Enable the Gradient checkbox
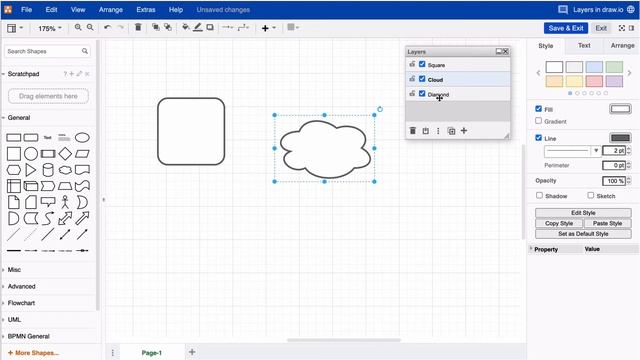 [538, 121]
